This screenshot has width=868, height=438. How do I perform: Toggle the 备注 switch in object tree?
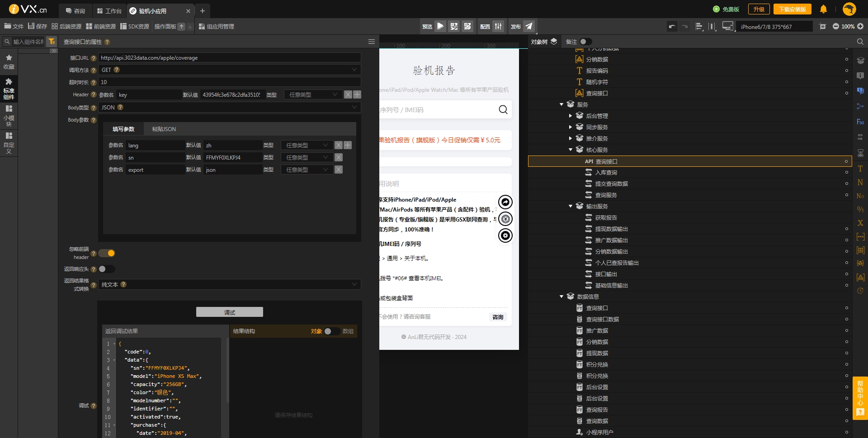click(x=586, y=42)
